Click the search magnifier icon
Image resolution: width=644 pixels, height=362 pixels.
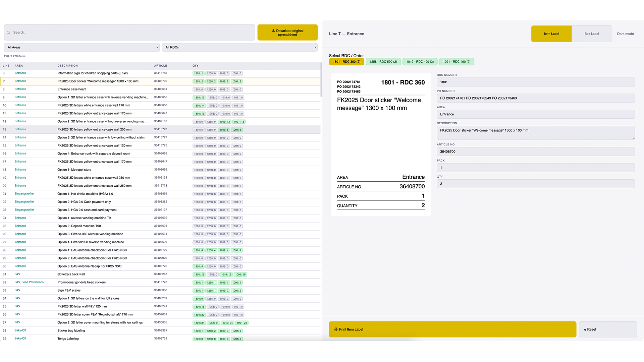8,33
